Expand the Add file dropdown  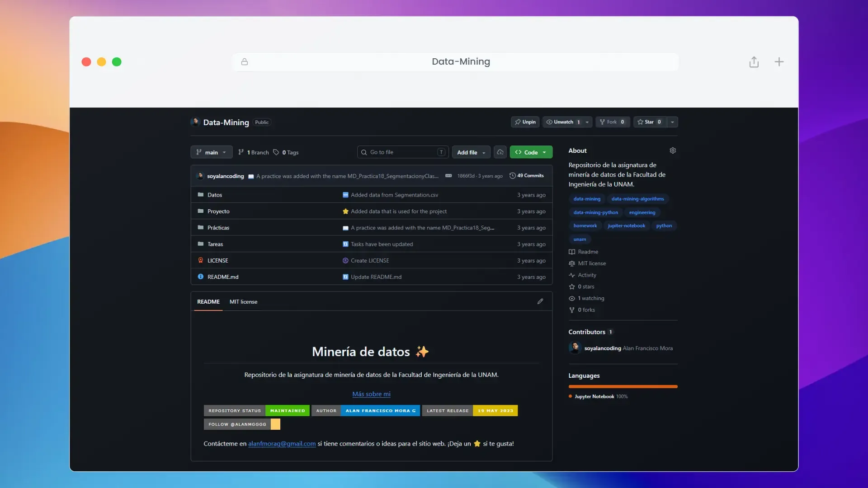tap(471, 152)
